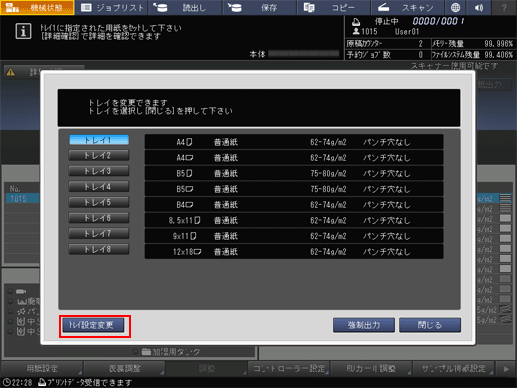
Task: Click the A4 portrait paper row for tray 1
Action: 294,142
